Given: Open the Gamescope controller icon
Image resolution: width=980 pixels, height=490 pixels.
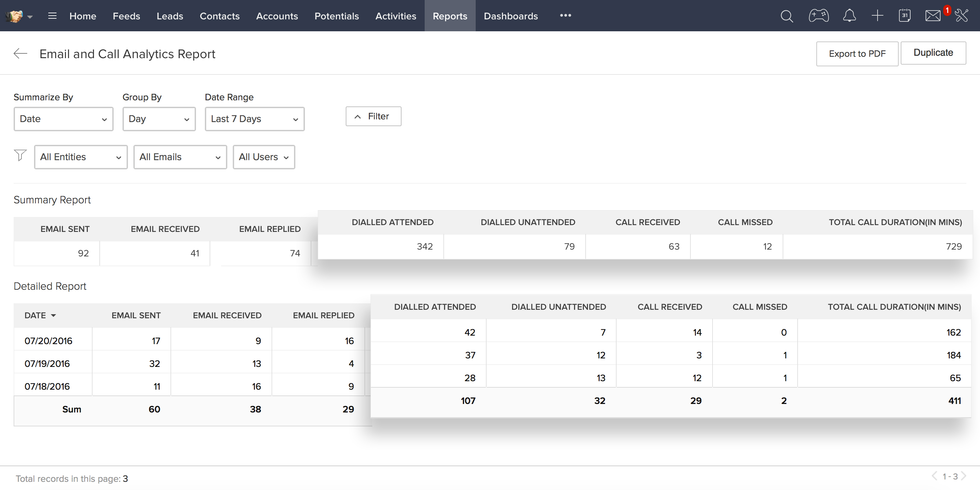Looking at the screenshot, I should click(x=818, y=16).
